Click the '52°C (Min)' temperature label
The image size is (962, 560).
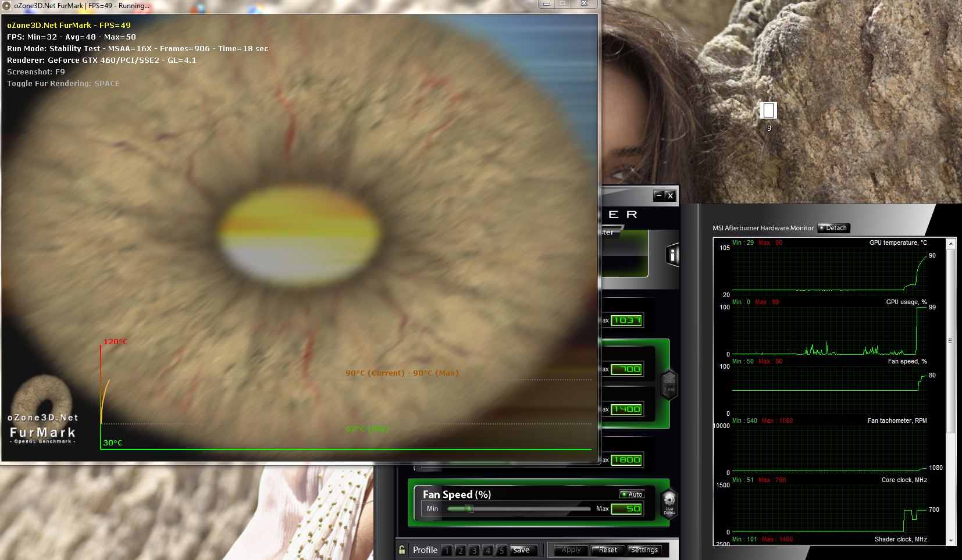tap(367, 429)
